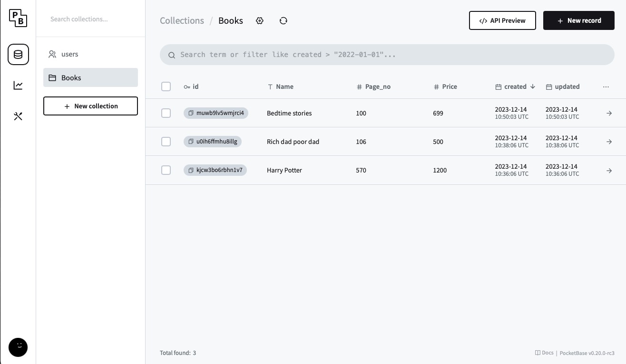Select the users collection
This screenshot has height=364, width=626.
69,54
